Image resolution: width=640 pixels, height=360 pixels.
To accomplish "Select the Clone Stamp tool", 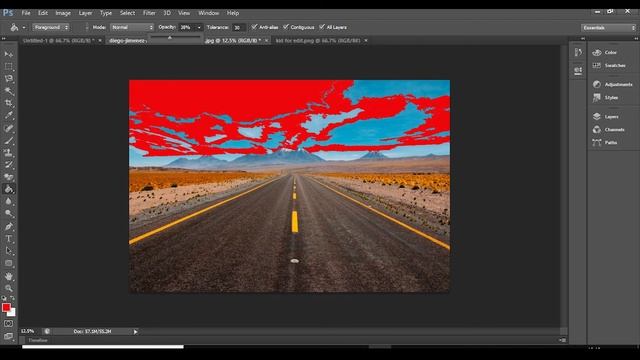I will [9, 153].
